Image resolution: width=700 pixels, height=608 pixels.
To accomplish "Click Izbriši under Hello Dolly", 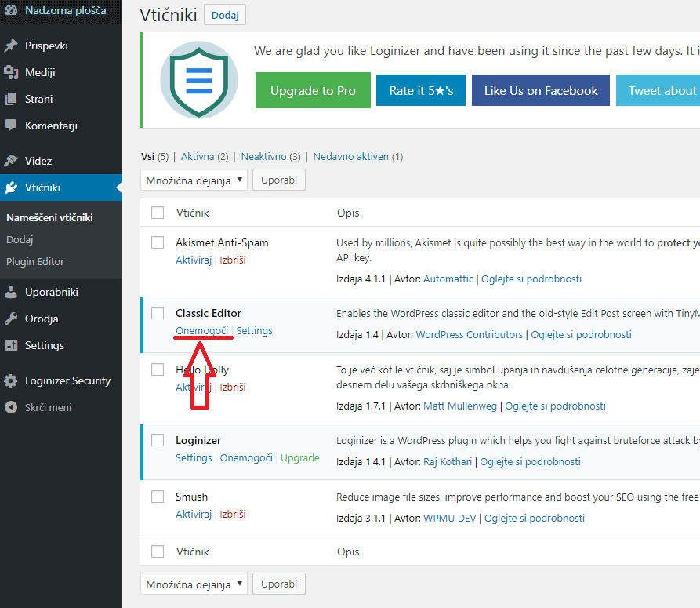I will point(233,388).
